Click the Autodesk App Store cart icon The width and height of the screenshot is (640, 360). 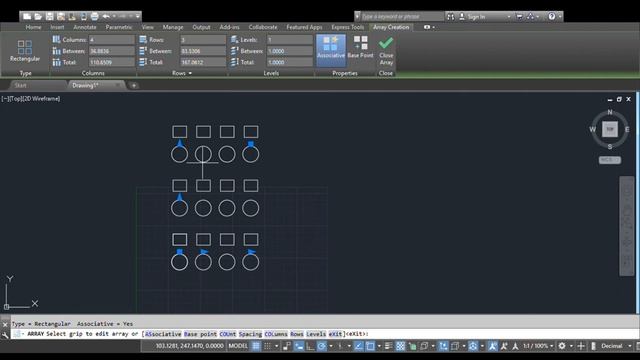click(519, 16)
